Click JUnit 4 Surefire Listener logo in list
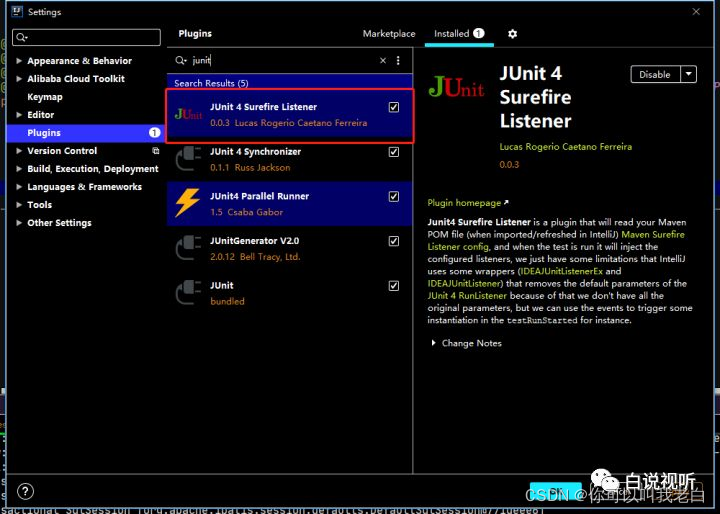720x514 pixels. pos(188,114)
